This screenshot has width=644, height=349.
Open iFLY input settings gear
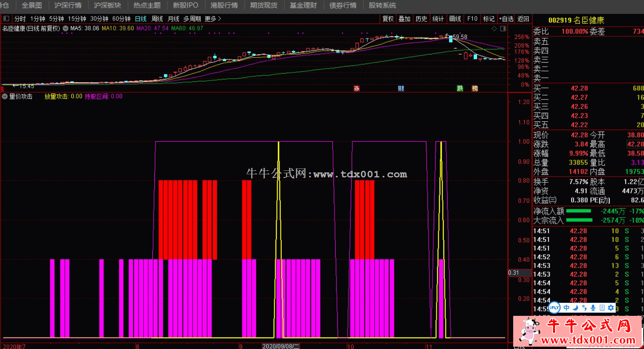(x=610, y=308)
